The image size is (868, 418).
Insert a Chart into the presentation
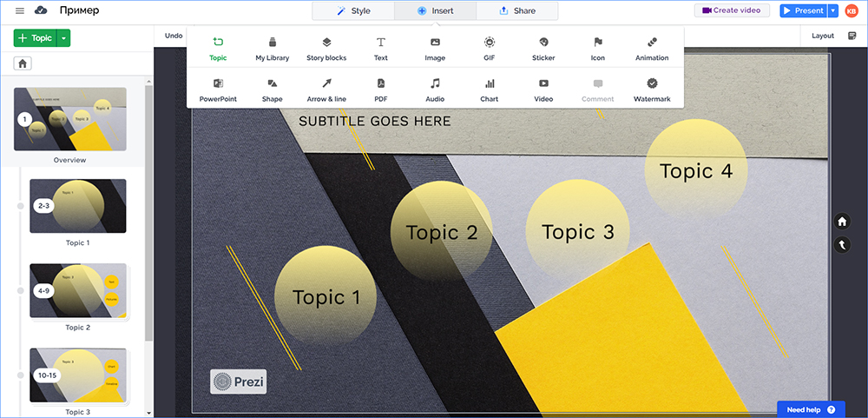(490, 90)
